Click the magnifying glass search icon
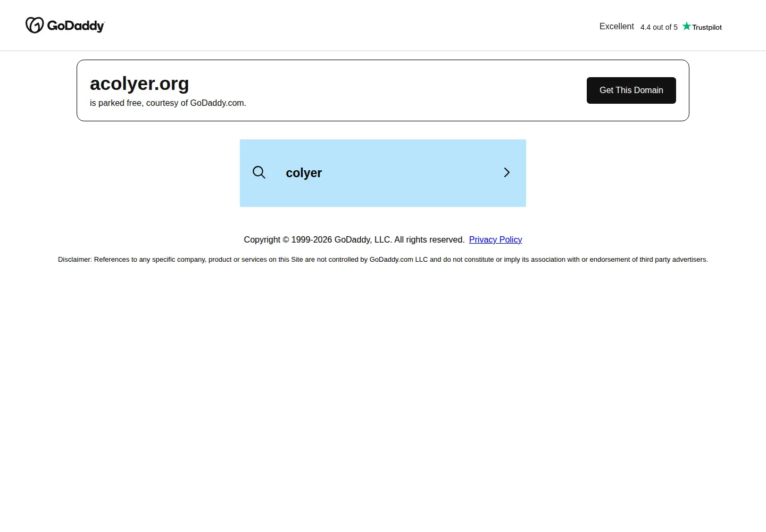Screen dimensions: 766x532 259,172
